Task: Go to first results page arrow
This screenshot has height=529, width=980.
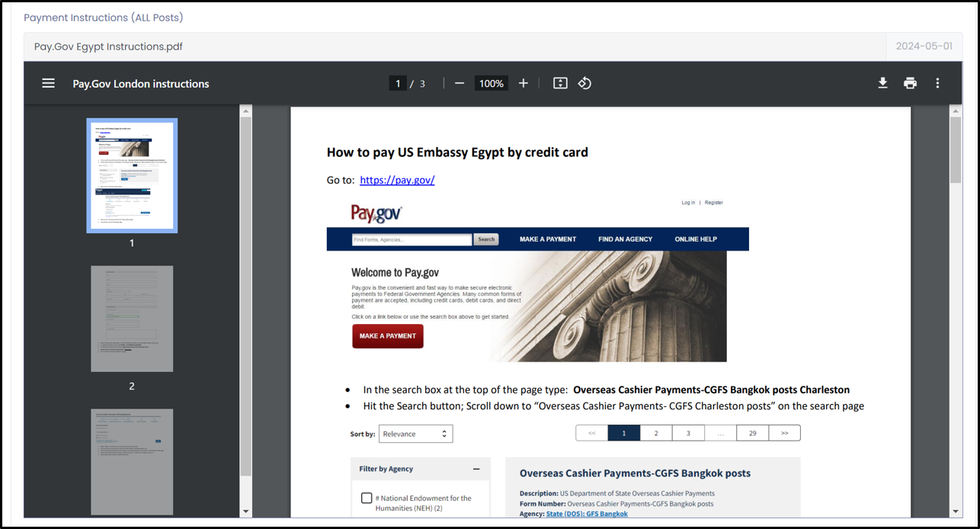Action: click(592, 433)
